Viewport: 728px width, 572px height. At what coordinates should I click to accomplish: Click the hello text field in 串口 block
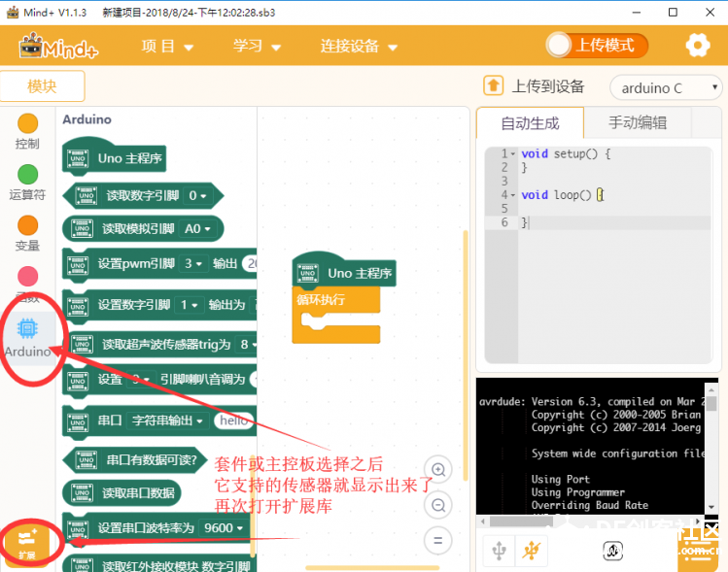233,421
